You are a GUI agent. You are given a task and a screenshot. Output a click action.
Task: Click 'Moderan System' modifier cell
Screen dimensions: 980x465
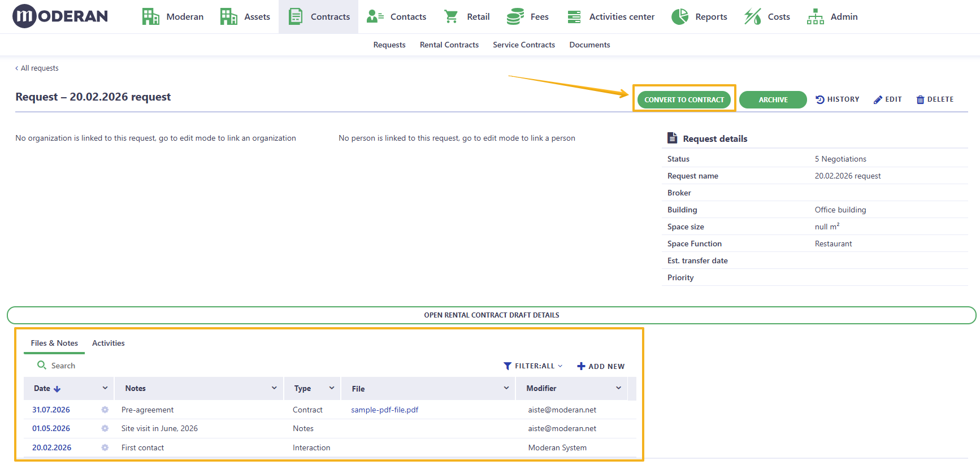[x=557, y=447]
